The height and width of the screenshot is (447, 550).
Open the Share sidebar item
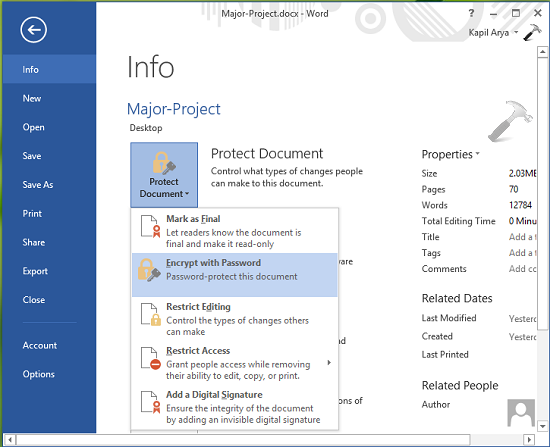click(49, 242)
